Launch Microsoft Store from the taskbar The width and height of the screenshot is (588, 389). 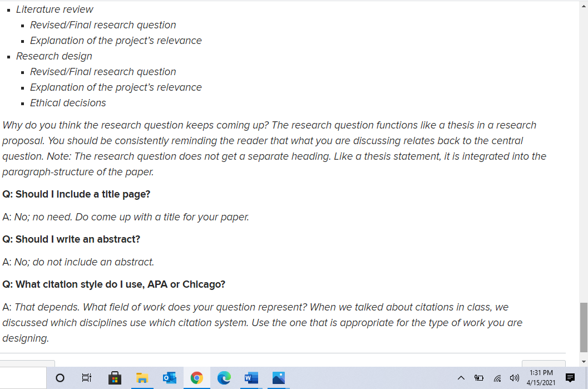pos(115,378)
